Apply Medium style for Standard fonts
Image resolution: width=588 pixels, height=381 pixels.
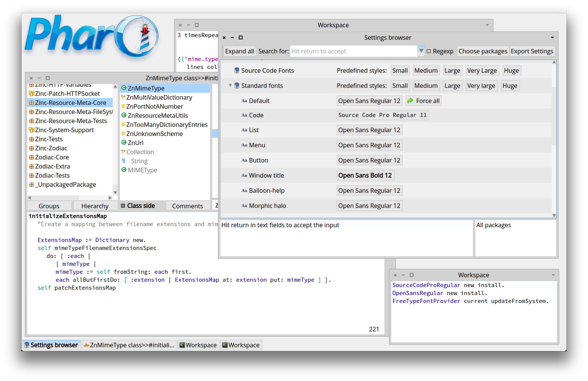[x=426, y=86]
